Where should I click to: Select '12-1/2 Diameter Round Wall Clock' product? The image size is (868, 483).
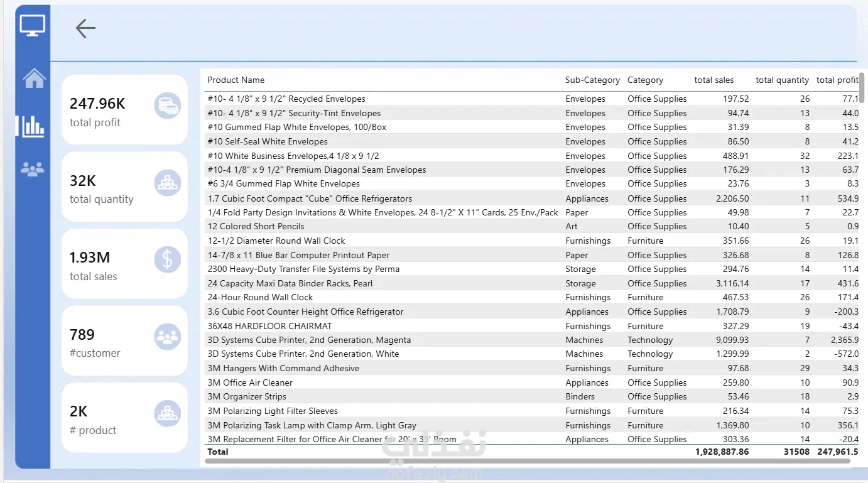533,241
